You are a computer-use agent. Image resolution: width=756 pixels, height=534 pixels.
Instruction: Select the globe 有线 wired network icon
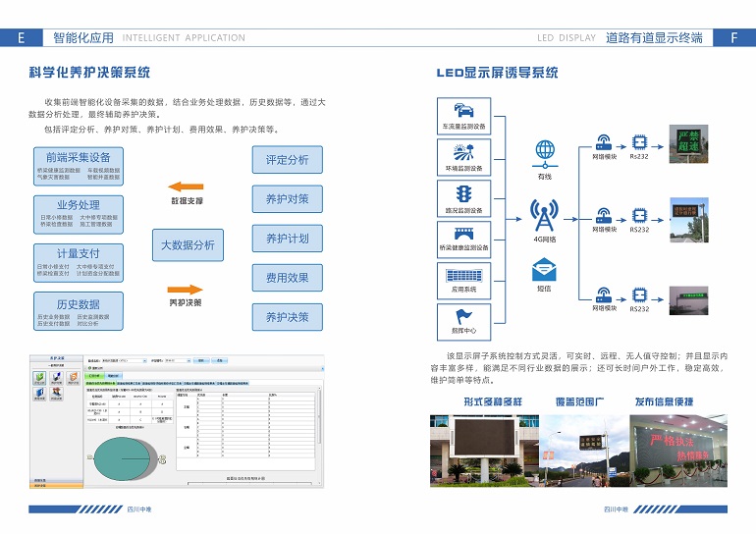tap(545, 153)
